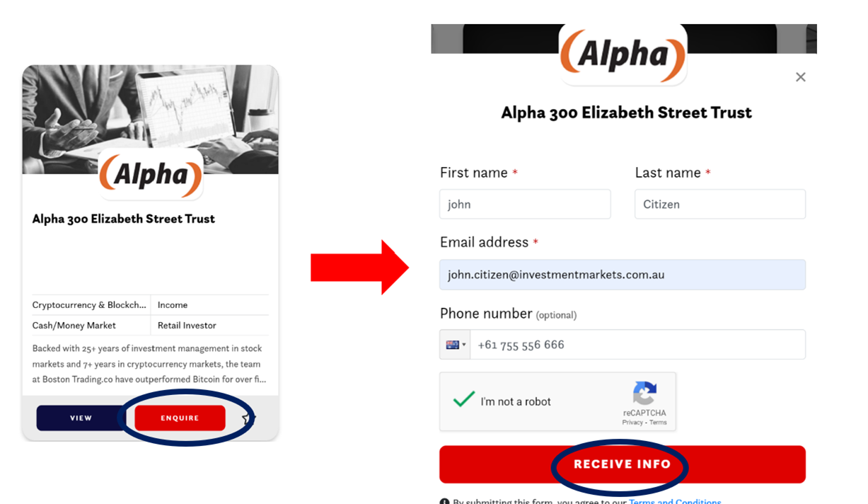The image size is (868, 504).
Task: Open the card title Alpha 300 Elizabeth Street Trust
Action: click(x=124, y=219)
